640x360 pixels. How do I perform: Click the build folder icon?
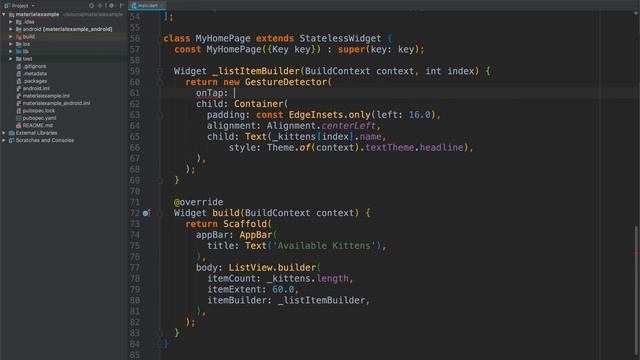(x=18, y=36)
